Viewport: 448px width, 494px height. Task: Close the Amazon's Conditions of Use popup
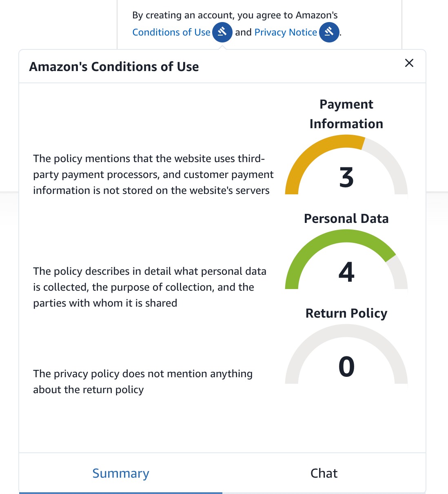tap(409, 63)
